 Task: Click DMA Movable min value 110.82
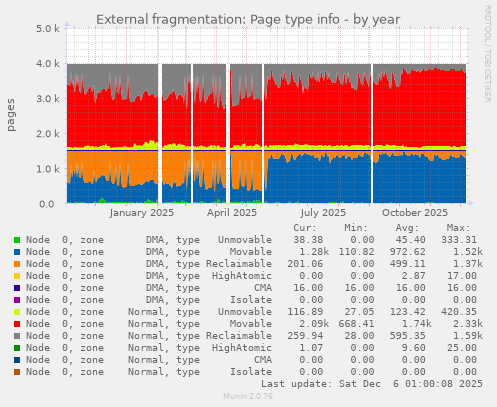click(x=356, y=252)
